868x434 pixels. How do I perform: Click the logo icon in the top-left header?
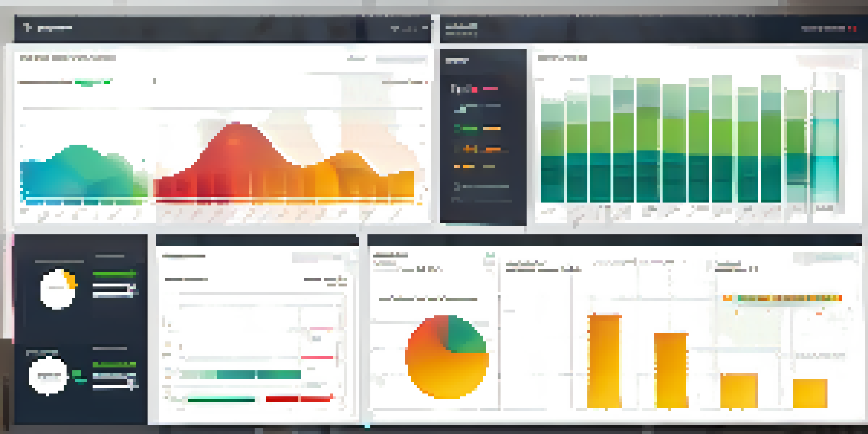[27, 27]
